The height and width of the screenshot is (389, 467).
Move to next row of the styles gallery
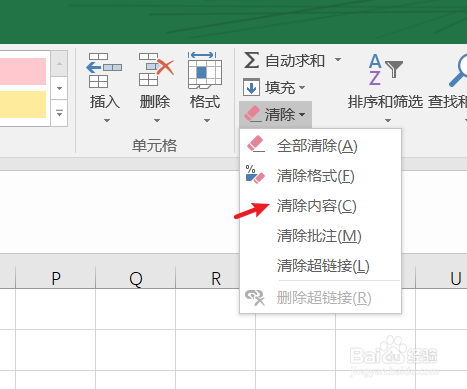(x=59, y=88)
